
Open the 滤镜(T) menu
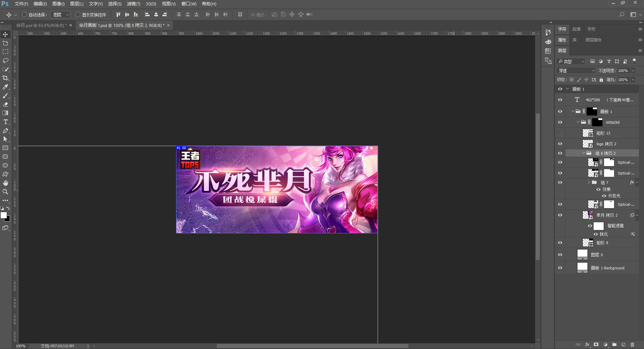pyautogui.click(x=133, y=4)
